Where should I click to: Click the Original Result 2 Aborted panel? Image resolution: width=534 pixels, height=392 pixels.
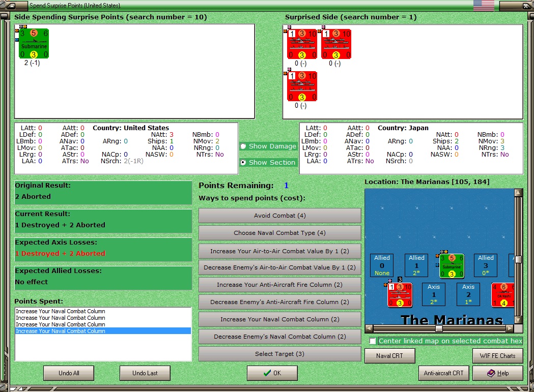[x=103, y=193]
